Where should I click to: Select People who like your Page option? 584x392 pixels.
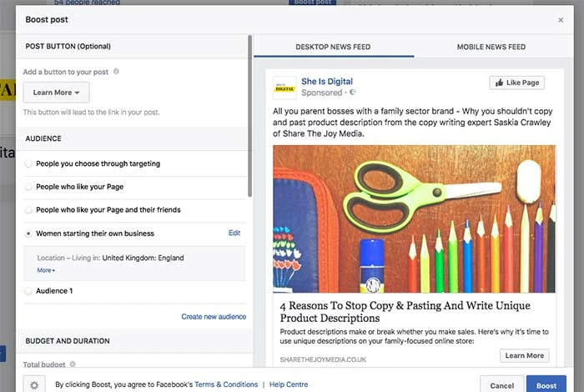(29, 187)
